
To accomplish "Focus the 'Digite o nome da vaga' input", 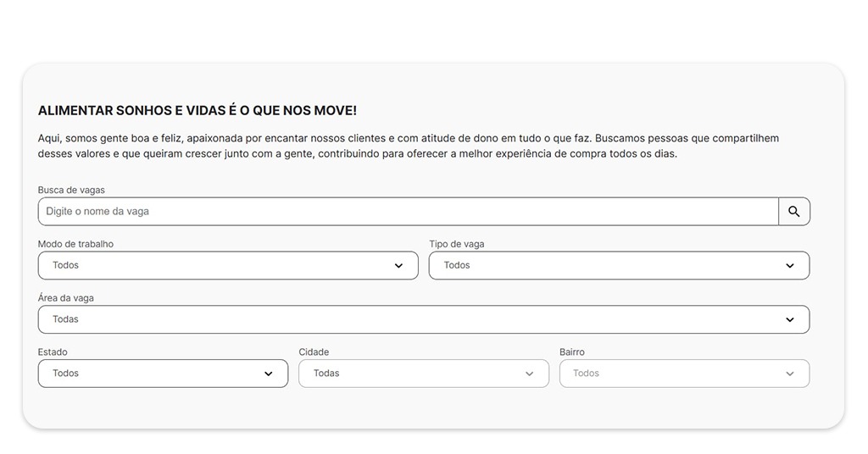I will pyautogui.click(x=407, y=212).
